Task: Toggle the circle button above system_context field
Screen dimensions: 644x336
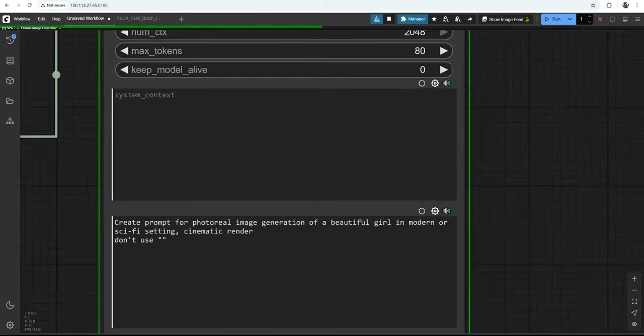Action: tap(422, 83)
